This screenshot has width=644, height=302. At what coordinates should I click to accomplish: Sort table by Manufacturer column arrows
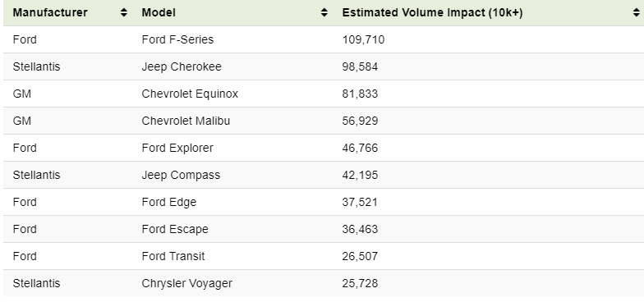point(123,13)
